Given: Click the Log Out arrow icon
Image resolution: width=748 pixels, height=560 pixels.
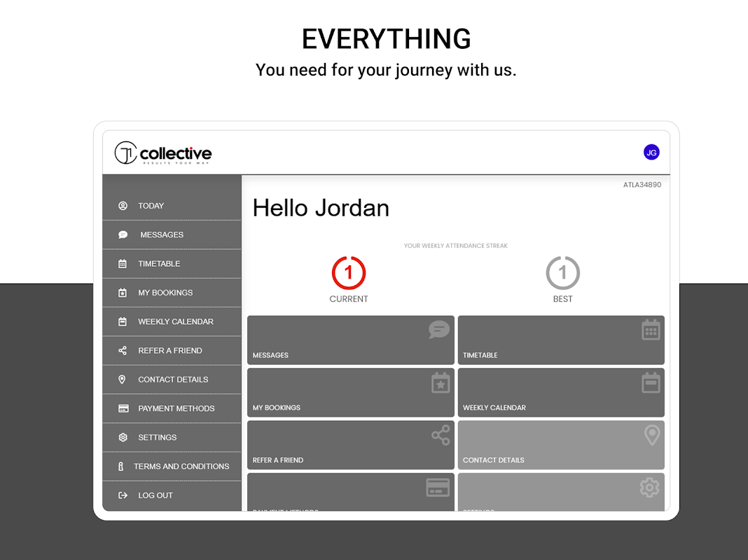Looking at the screenshot, I should (x=123, y=496).
